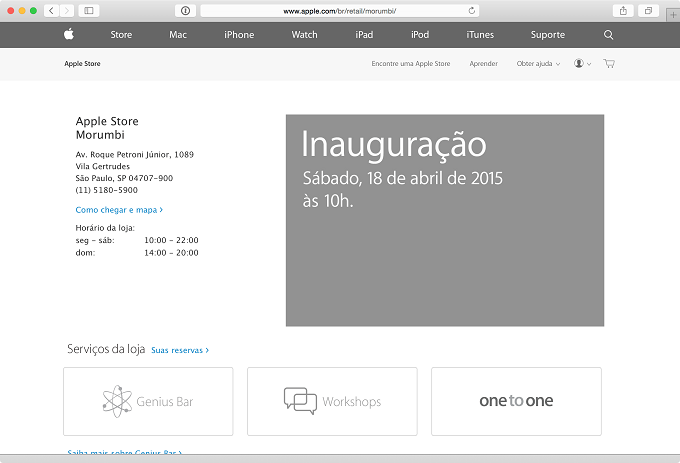Minimize window with the yellow button
Image resolution: width=680 pixels, height=463 pixels.
[22, 10]
